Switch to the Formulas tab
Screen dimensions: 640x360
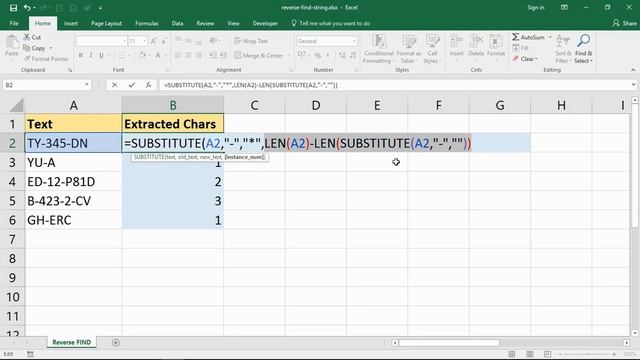(x=147, y=23)
